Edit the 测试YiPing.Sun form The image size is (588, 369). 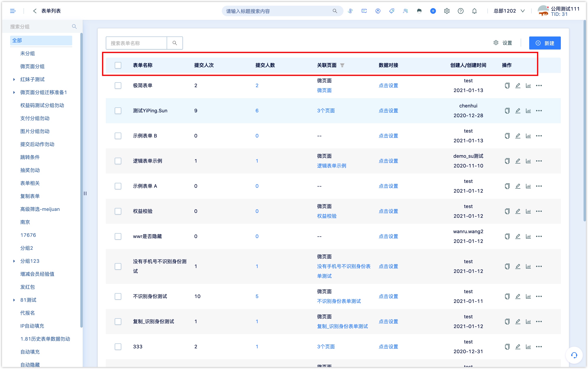pos(518,110)
